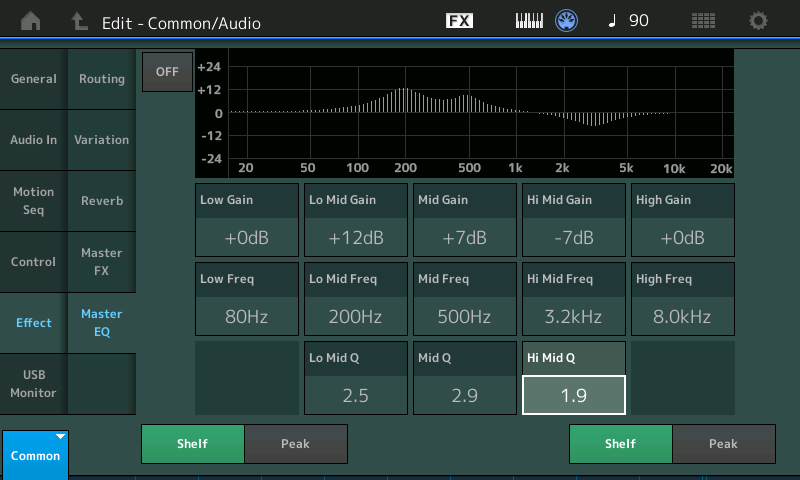Open the Super Knob link icon
Image resolution: width=800 pixels, height=480 pixels.
click(x=566, y=21)
